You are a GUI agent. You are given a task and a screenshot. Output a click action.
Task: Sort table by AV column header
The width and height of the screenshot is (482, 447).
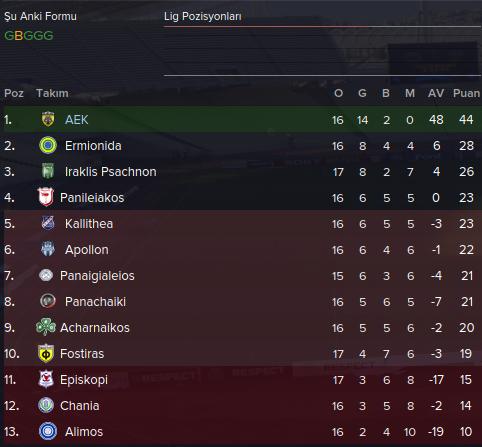(436, 93)
